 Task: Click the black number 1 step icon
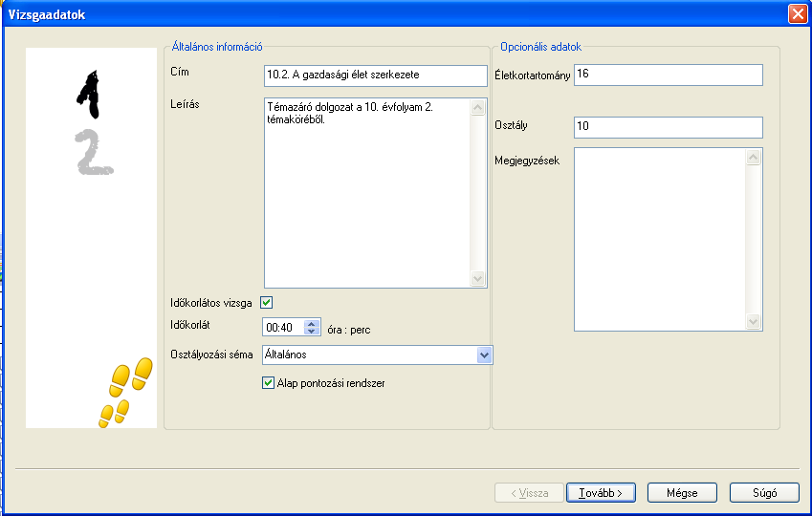(89, 89)
